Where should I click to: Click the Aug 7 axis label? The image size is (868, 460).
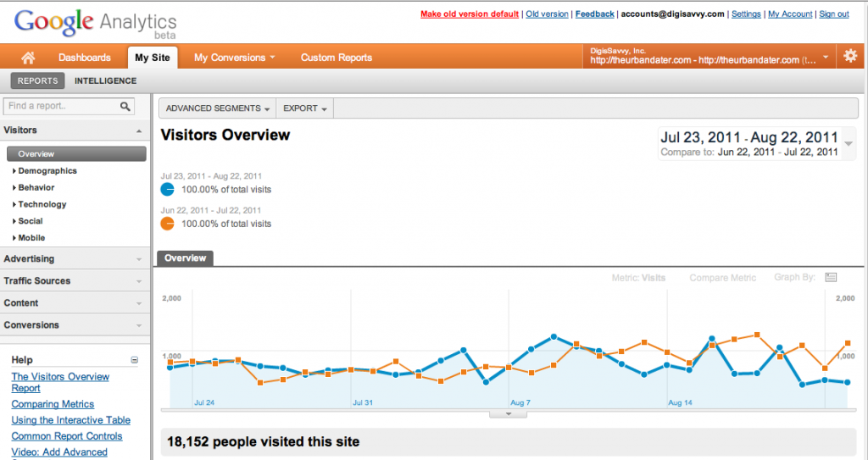520,403
